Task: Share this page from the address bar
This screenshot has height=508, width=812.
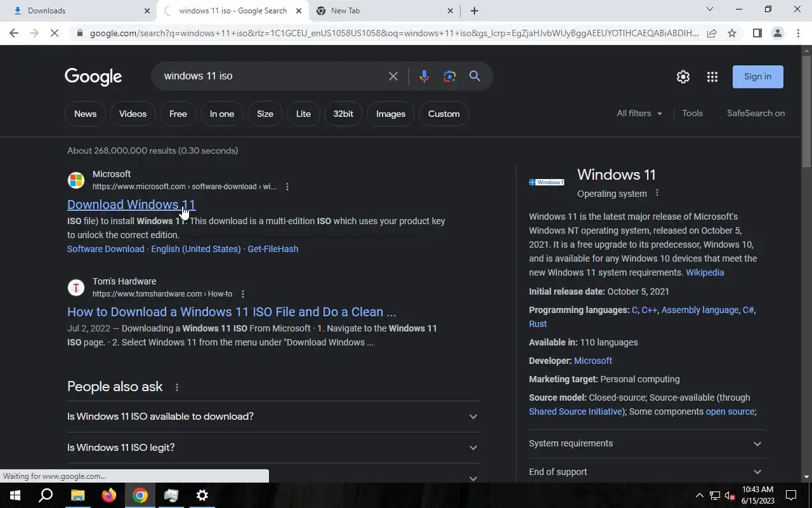Action: 712,33
